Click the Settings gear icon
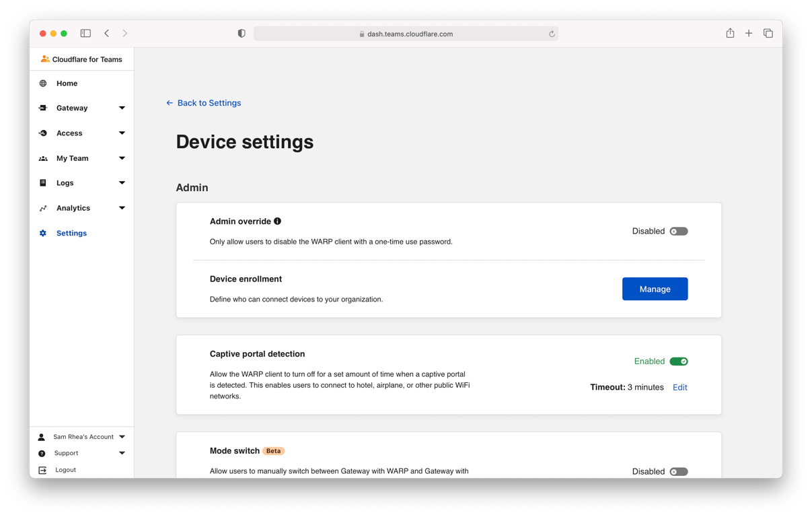 tap(43, 232)
